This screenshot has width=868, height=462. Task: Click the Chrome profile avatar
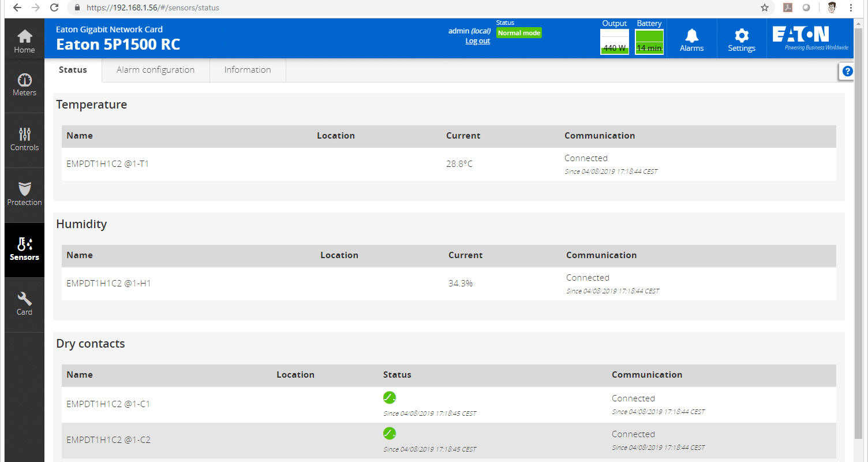pos(832,8)
